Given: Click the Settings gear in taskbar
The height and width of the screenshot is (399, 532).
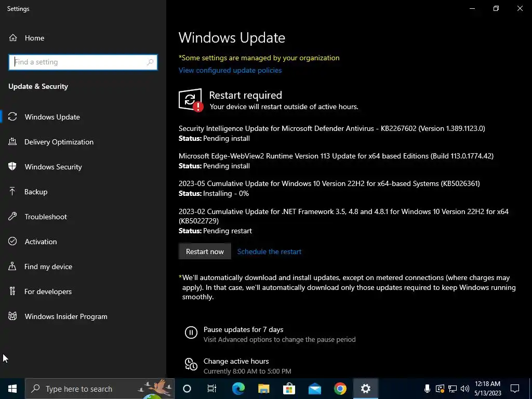Looking at the screenshot, I should coord(365,389).
